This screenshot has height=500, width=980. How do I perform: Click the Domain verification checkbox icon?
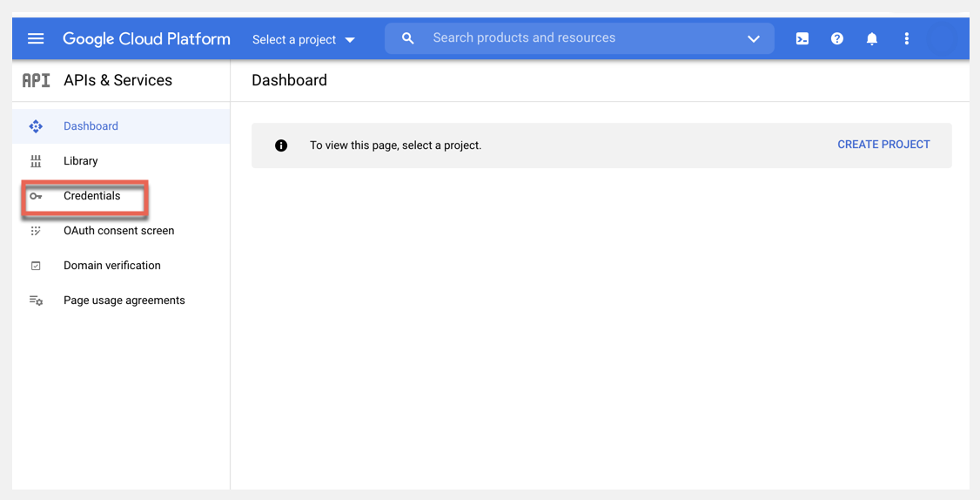click(x=36, y=266)
